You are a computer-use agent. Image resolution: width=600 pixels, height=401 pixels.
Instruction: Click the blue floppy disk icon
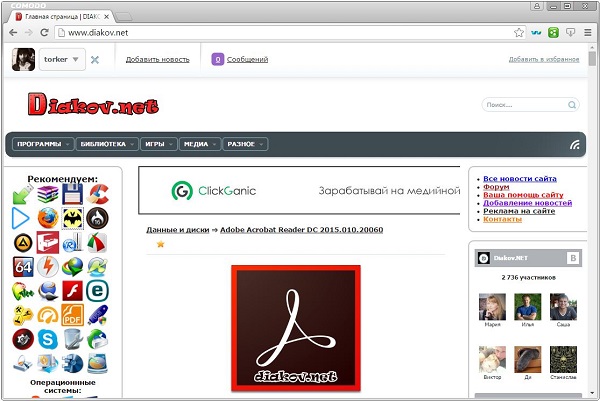coord(73,194)
